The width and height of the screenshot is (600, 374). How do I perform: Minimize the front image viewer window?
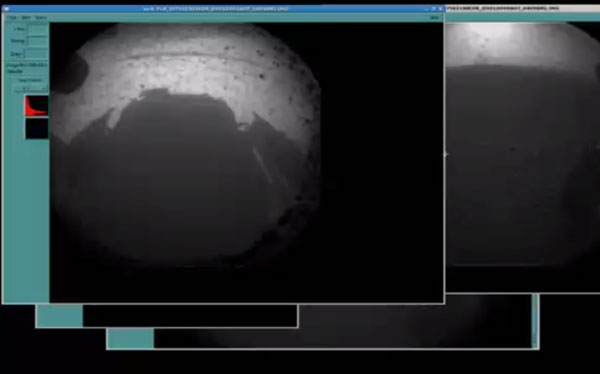[427, 8]
